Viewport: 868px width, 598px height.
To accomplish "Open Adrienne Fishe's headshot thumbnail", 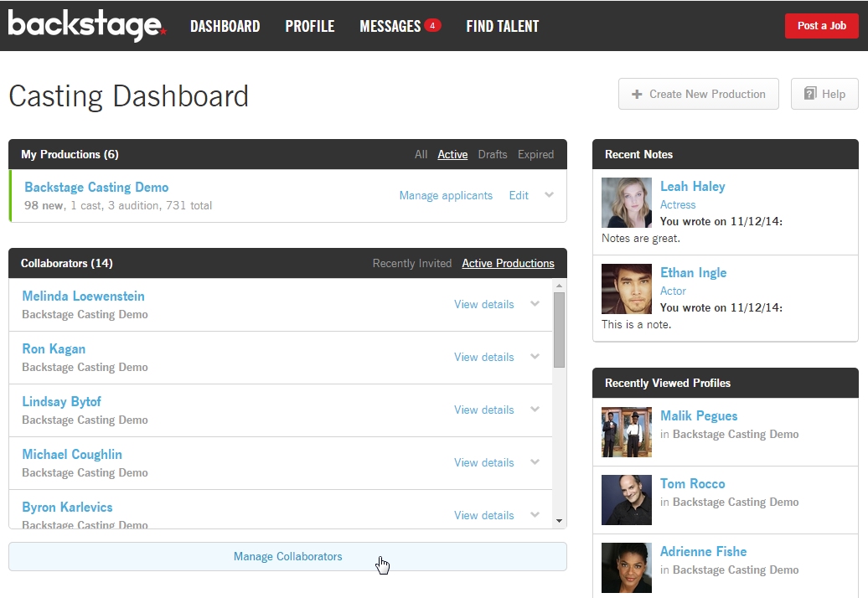I will click(x=627, y=568).
